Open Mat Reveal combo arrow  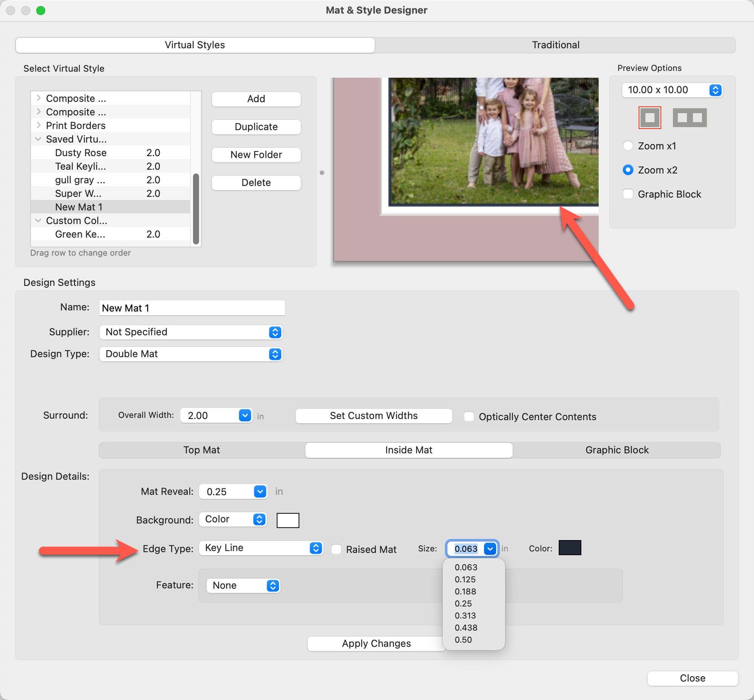tap(260, 492)
